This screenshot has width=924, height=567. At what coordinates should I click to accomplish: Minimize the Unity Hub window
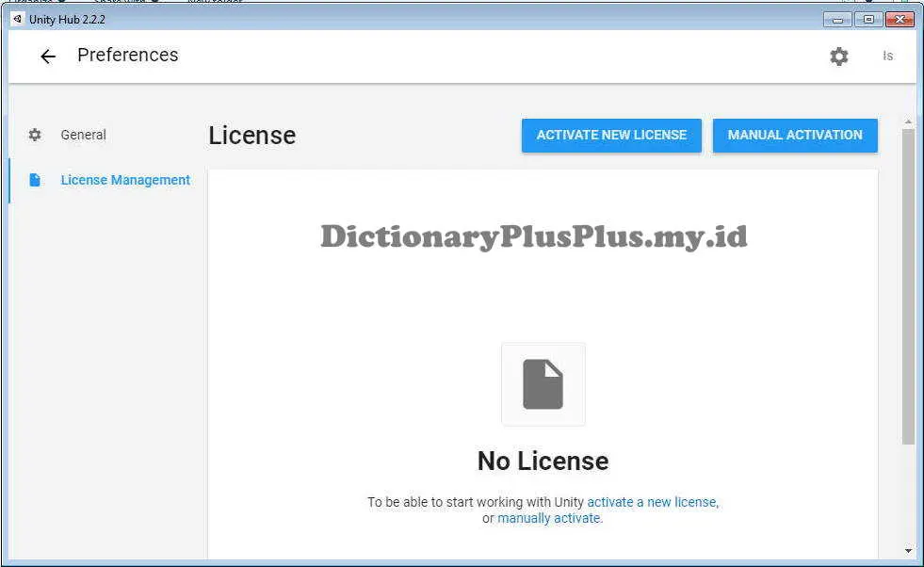click(837, 20)
